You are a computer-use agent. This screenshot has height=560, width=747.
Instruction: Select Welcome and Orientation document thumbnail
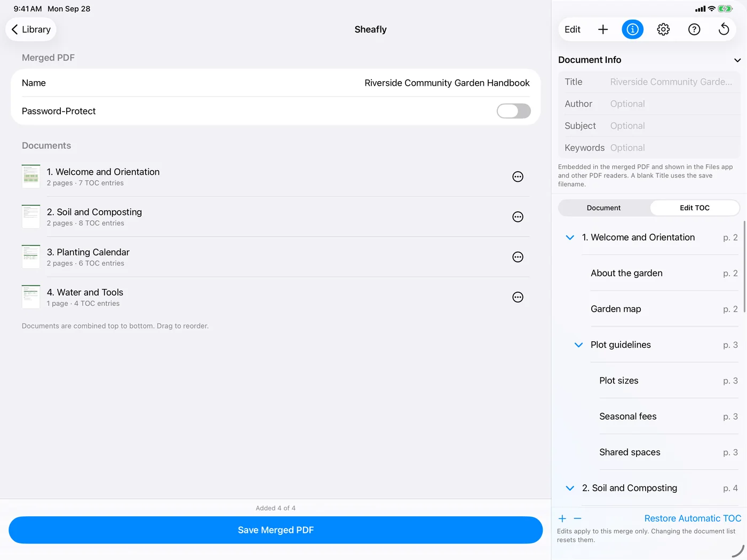31,177
